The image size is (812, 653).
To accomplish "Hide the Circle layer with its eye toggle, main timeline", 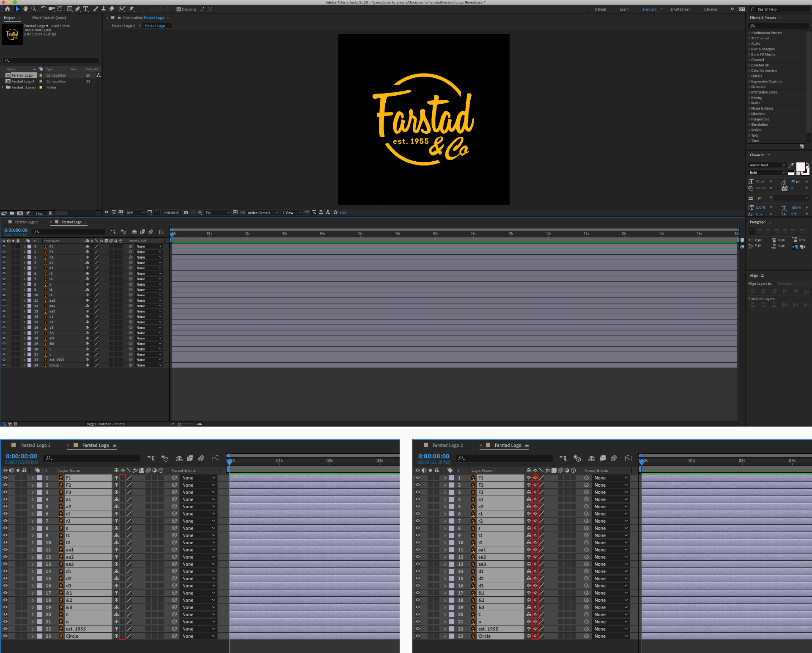I will pyautogui.click(x=4, y=365).
